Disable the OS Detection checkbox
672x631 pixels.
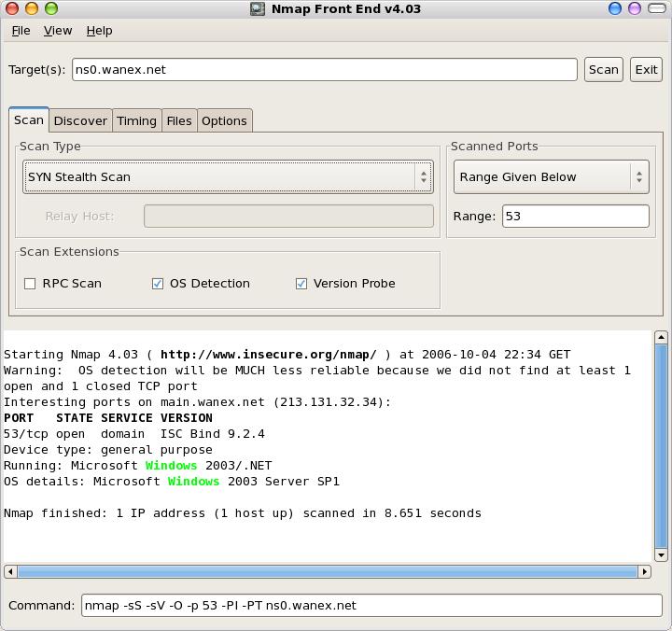click(158, 284)
